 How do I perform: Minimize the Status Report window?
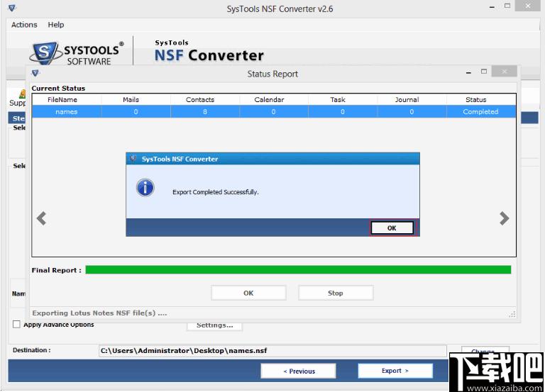tap(468, 72)
